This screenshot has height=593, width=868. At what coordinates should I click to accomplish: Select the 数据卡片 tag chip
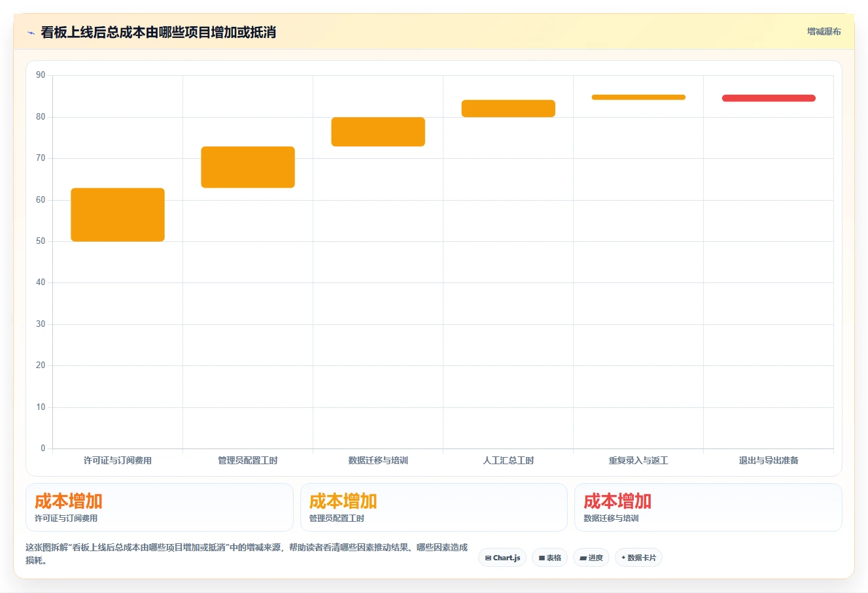coord(638,558)
